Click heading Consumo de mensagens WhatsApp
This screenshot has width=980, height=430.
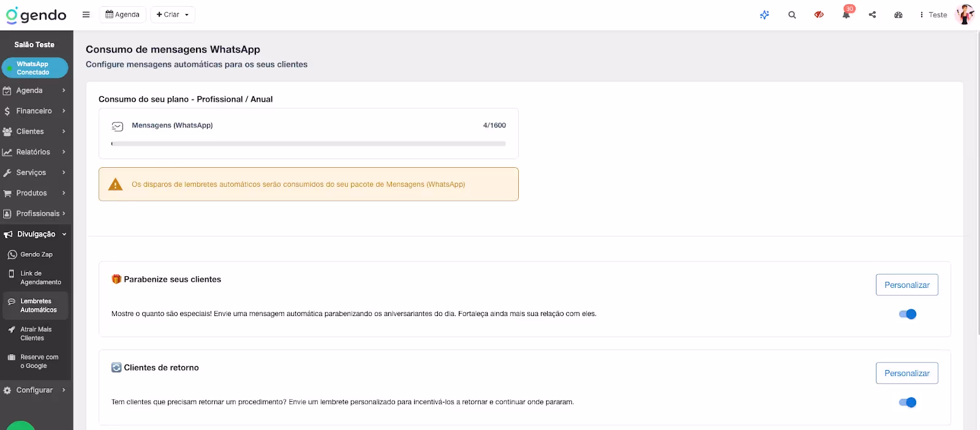[173, 50]
